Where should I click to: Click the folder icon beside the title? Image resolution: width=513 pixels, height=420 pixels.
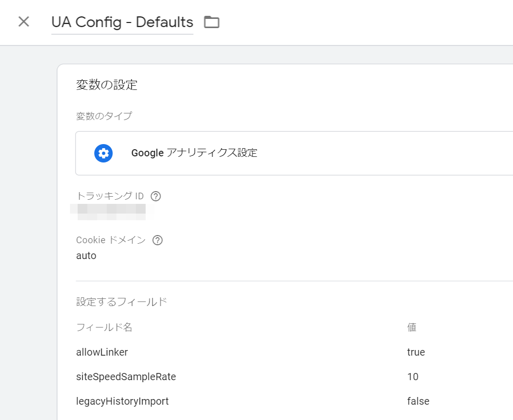pos(212,22)
